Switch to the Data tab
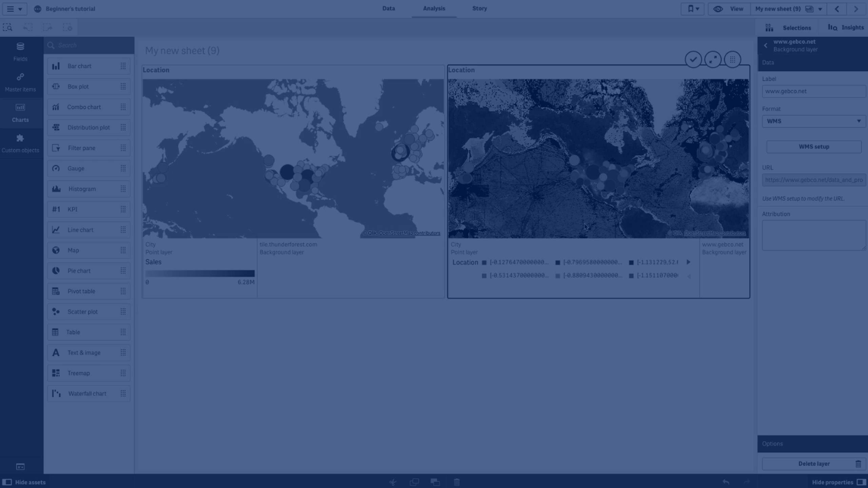868x488 pixels. click(x=389, y=8)
